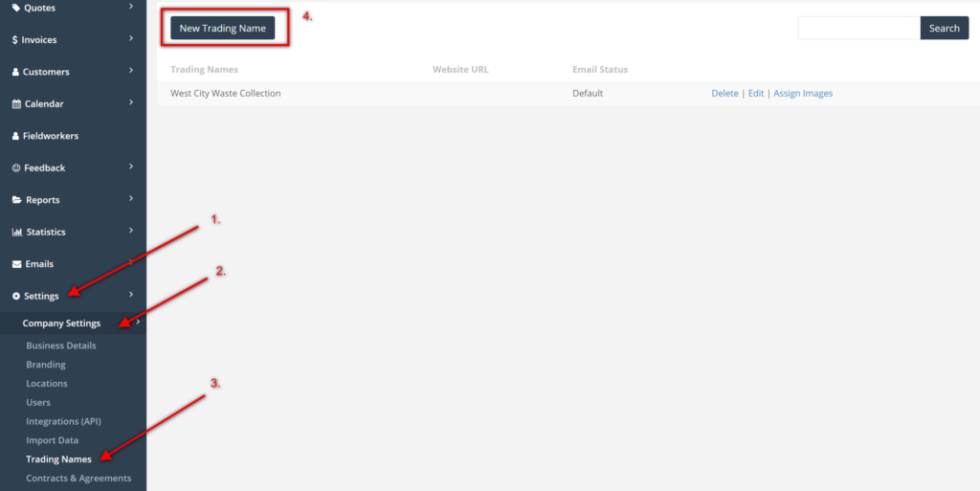
Task: Toggle the Company Settings submenu chevron
Action: pyautogui.click(x=138, y=323)
